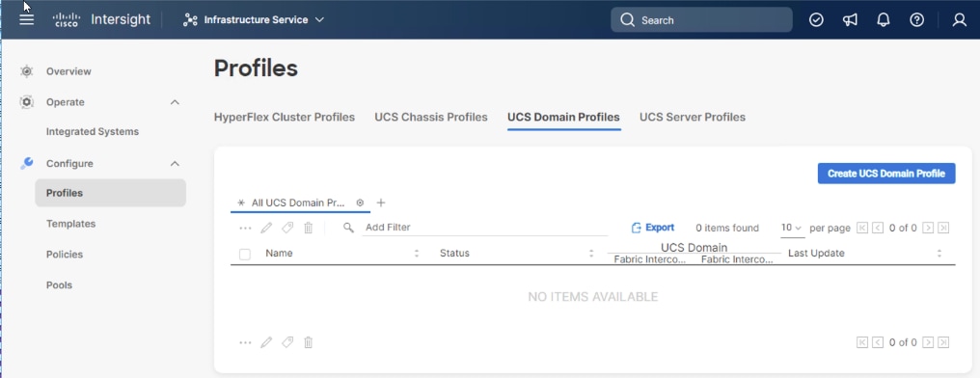Click the Infrastructure Service icon
Screen dimensions: 980x378
[190, 20]
